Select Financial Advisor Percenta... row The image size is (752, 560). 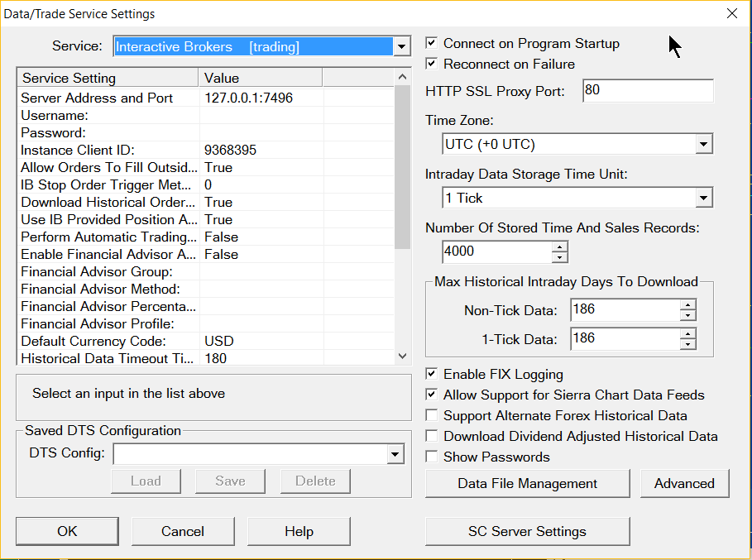click(206, 306)
